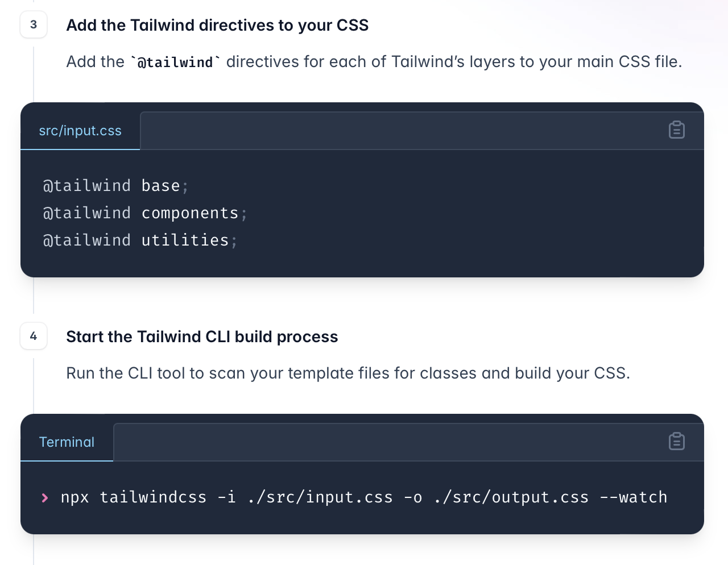
Task: Select the src/input.css tab
Action: pos(80,131)
